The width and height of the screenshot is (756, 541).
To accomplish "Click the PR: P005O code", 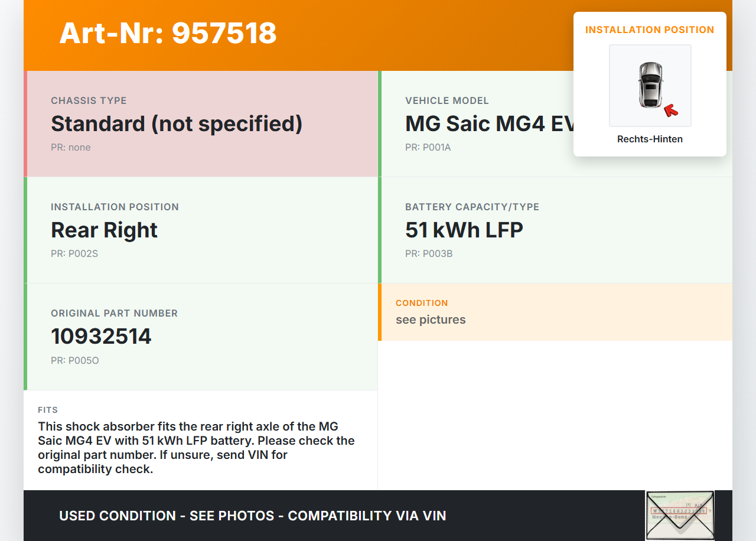I will (x=75, y=360).
